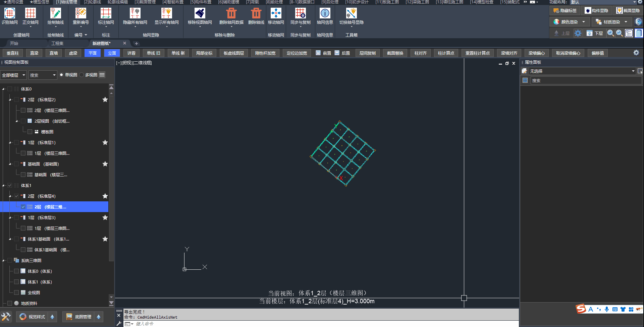
Task: Open the 全部楼层 dropdown
Action: 13,75
